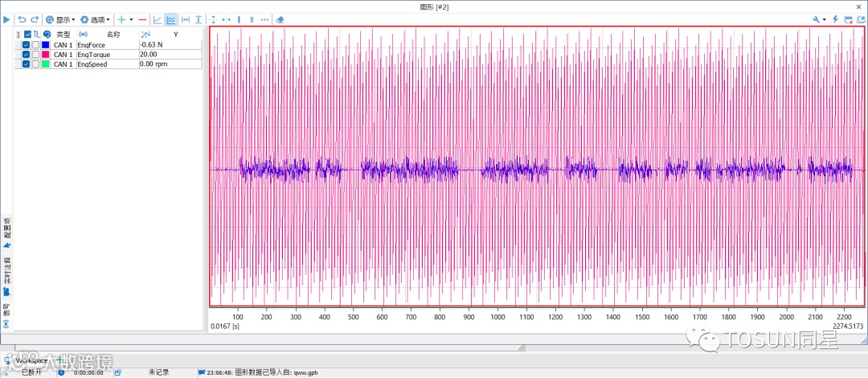Image resolution: width=868 pixels, height=378 pixels.
Task: Tick the second checkbox in EngSpeed row
Action: pyautogui.click(x=35, y=64)
